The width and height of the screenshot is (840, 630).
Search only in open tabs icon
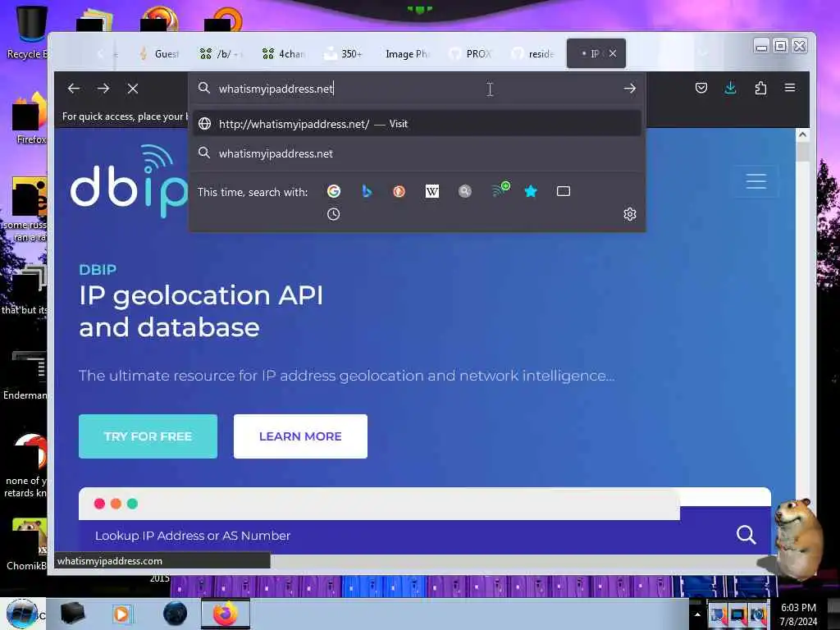[563, 191]
